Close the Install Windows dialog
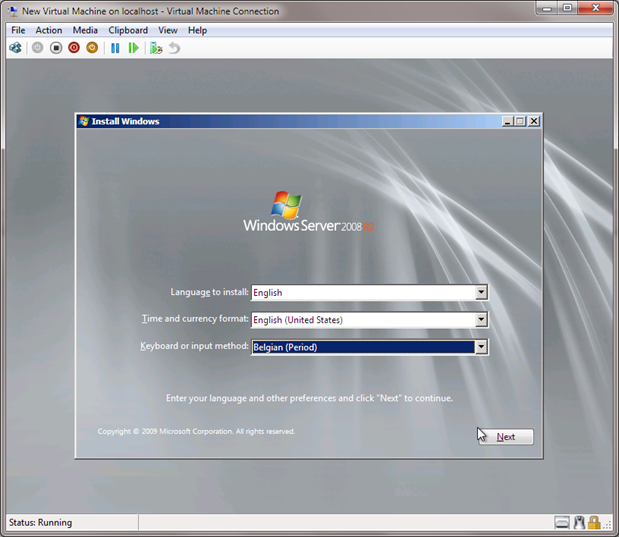Viewport: 619px width, 537px height. click(534, 121)
